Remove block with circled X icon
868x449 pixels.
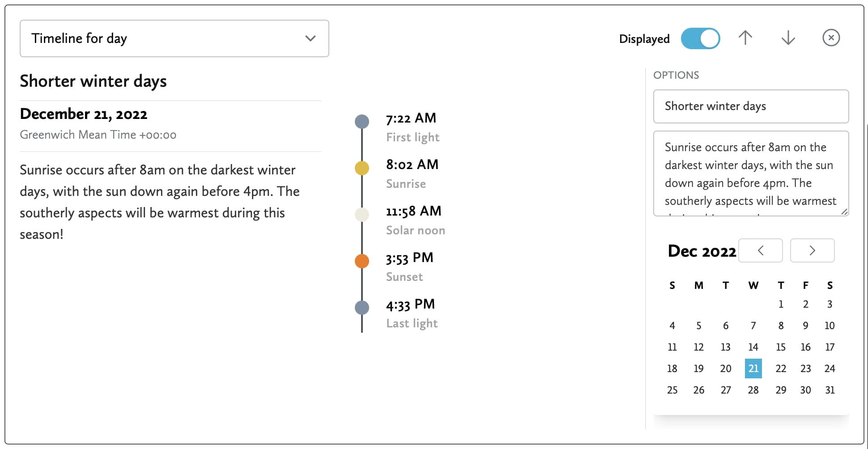coord(831,38)
